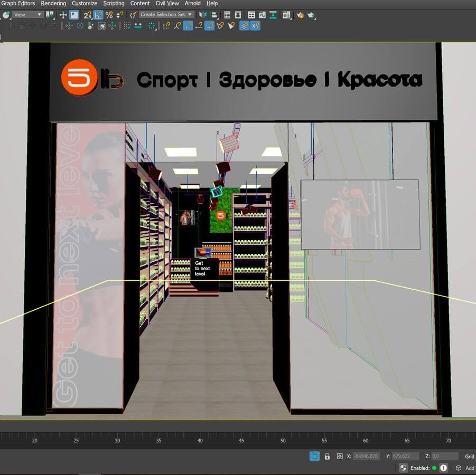Click the X coordinate input field
This screenshot has height=475, width=476.
pos(366,456)
